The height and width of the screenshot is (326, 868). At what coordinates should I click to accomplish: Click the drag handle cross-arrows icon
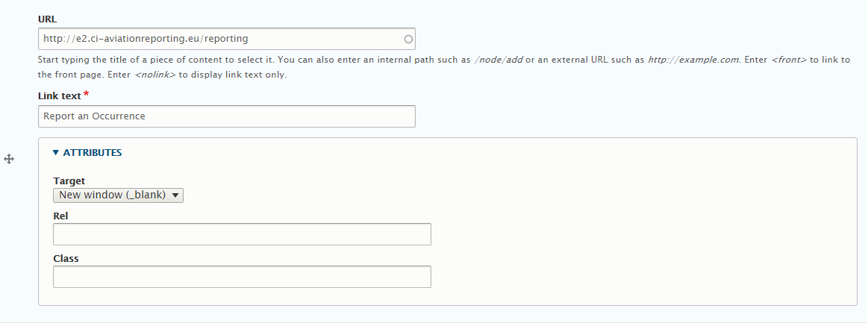pos(9,160)
